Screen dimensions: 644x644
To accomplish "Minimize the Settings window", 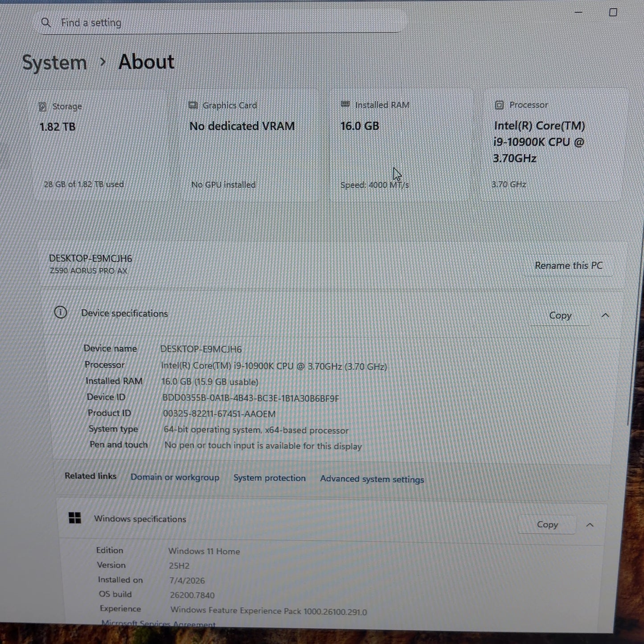I will click(578, 12).
